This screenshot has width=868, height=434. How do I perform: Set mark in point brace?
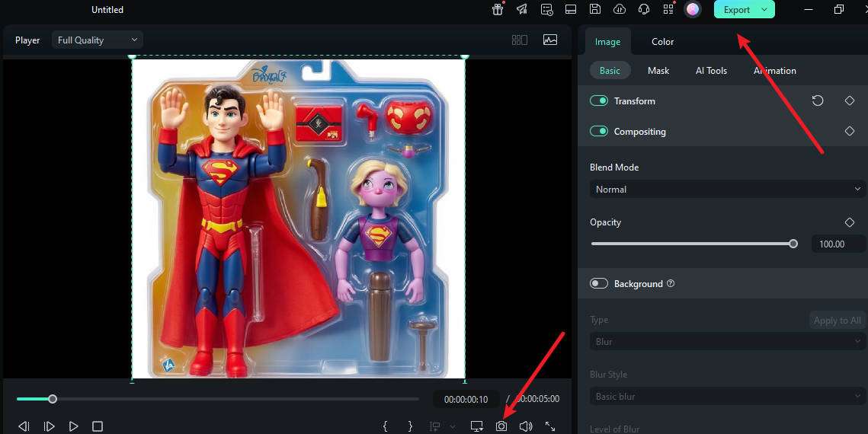click(x=386, y=426)
